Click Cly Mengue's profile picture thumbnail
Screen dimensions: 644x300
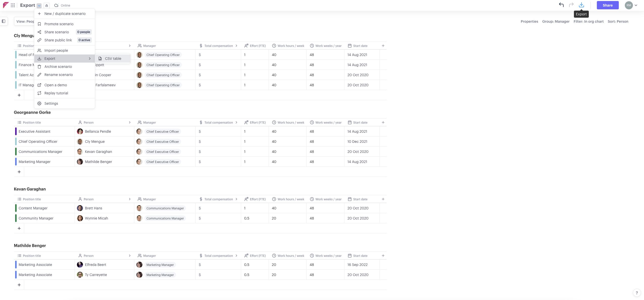click(x=80, y=142)
